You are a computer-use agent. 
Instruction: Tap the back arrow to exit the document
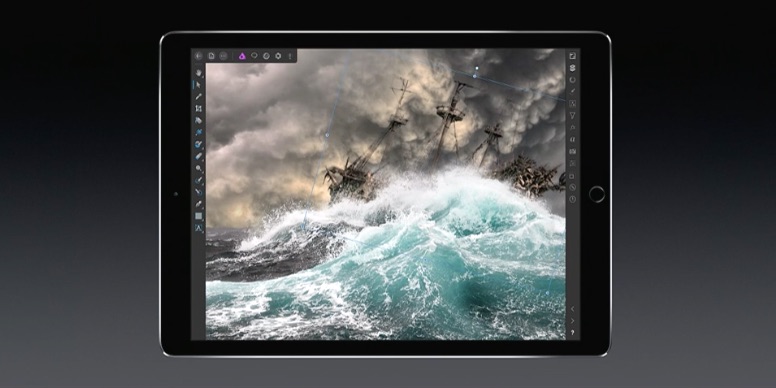(x=199, y=56)
